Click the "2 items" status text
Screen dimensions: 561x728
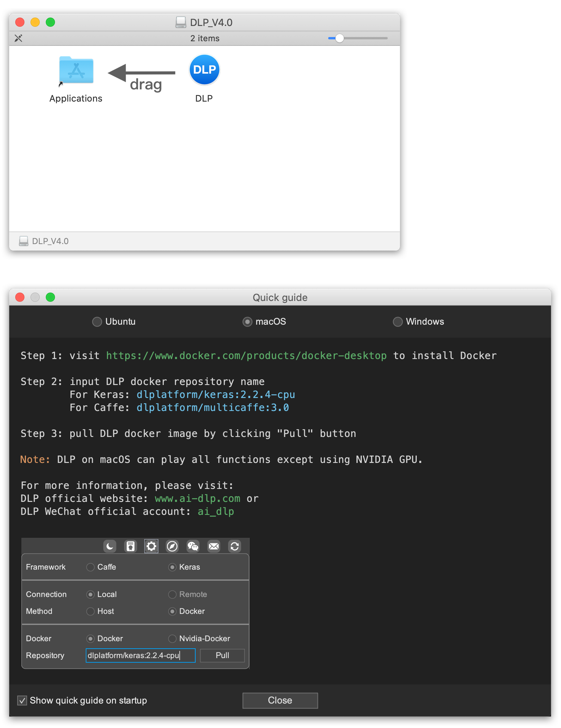(205, 38)
